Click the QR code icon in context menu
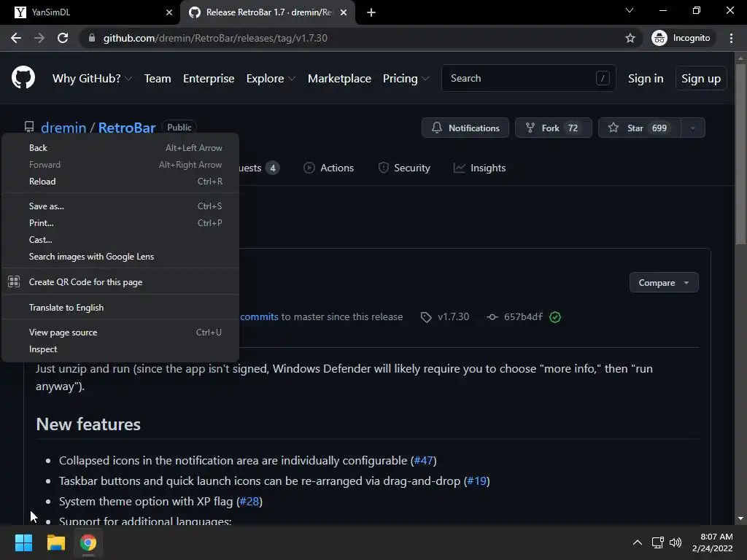Image resolution: width=747 pixels, height=560 pixels. (x=14, y=281)
